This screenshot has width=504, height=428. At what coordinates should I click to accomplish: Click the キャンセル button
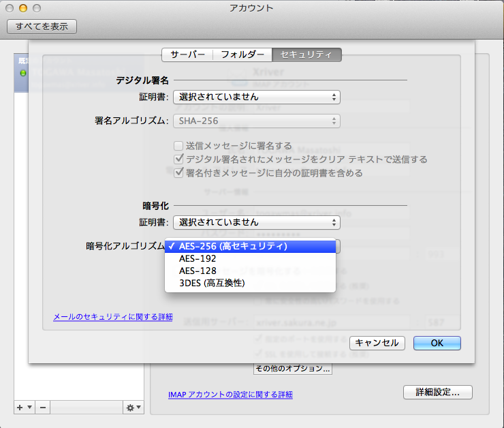(377, 343)
